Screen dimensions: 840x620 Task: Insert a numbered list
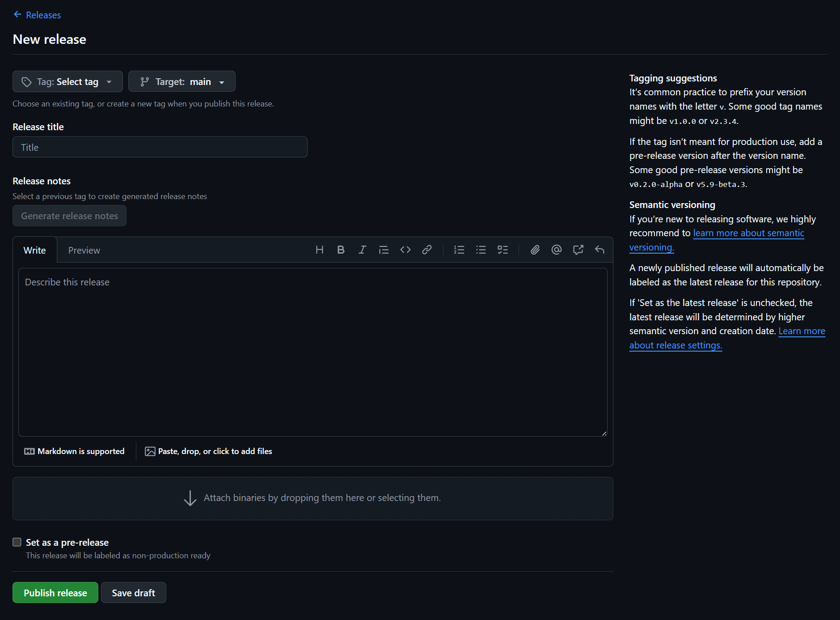[x=459, y=250]
